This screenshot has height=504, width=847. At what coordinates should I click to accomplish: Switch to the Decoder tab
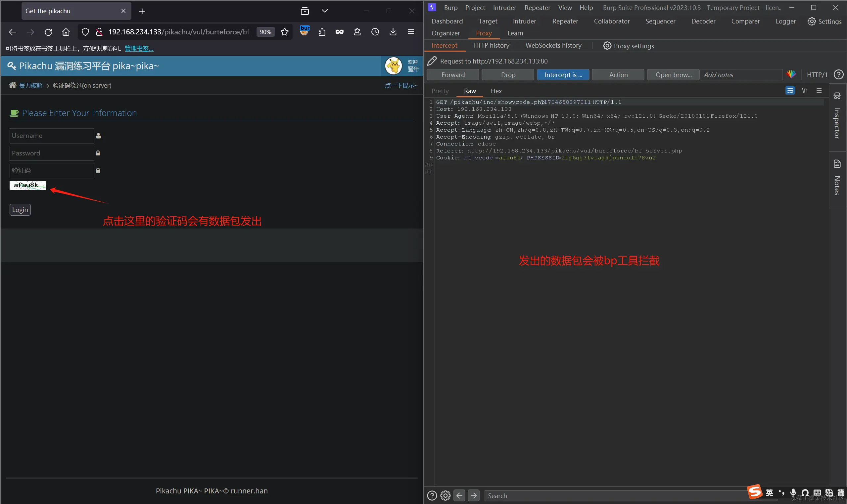point(703,21)
